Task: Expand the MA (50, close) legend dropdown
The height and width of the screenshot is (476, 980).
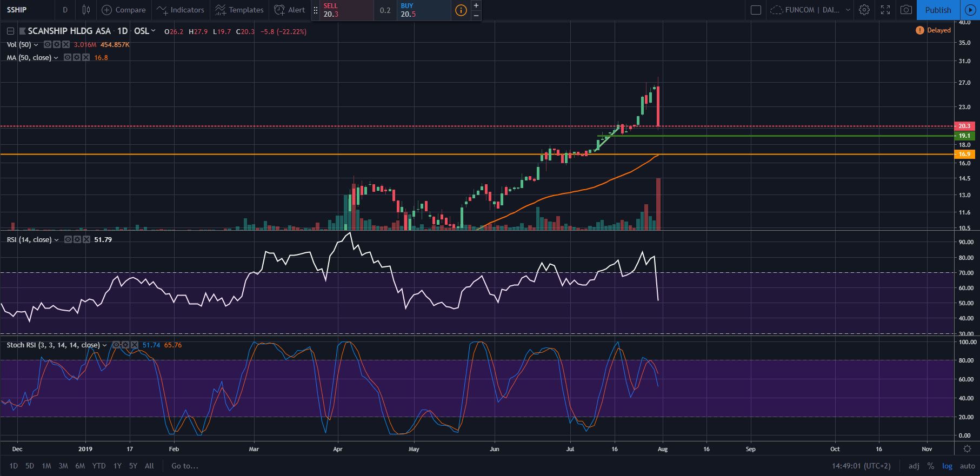Action: coord(56,58)
